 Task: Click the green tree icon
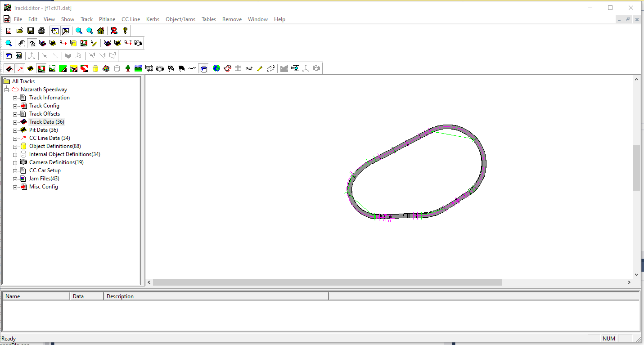(x=128, y=68)
